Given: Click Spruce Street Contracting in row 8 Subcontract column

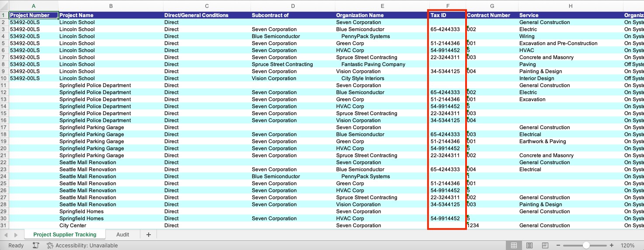Looking at the screenshot, I should click(282, 64).
